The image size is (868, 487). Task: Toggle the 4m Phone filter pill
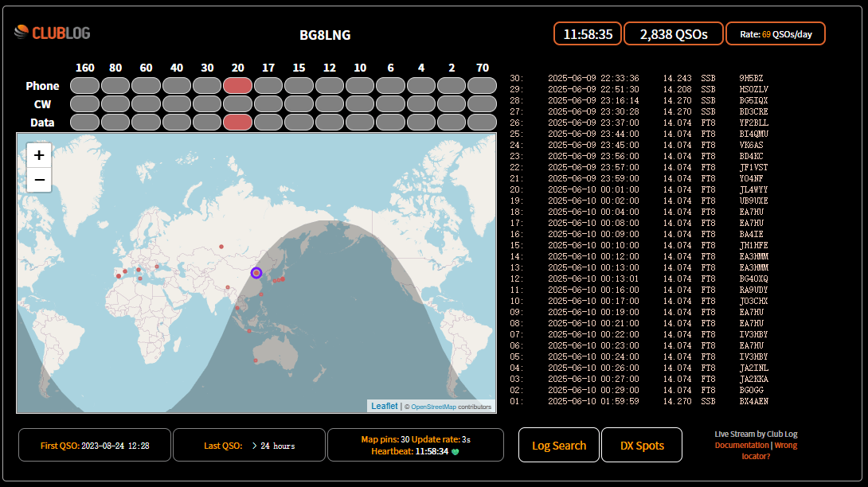(421, 86)
